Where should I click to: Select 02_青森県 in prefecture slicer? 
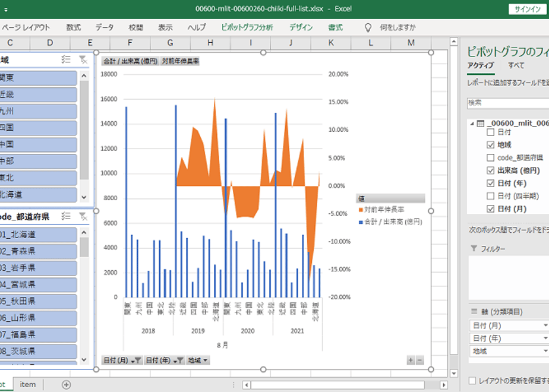click(38, 251)
